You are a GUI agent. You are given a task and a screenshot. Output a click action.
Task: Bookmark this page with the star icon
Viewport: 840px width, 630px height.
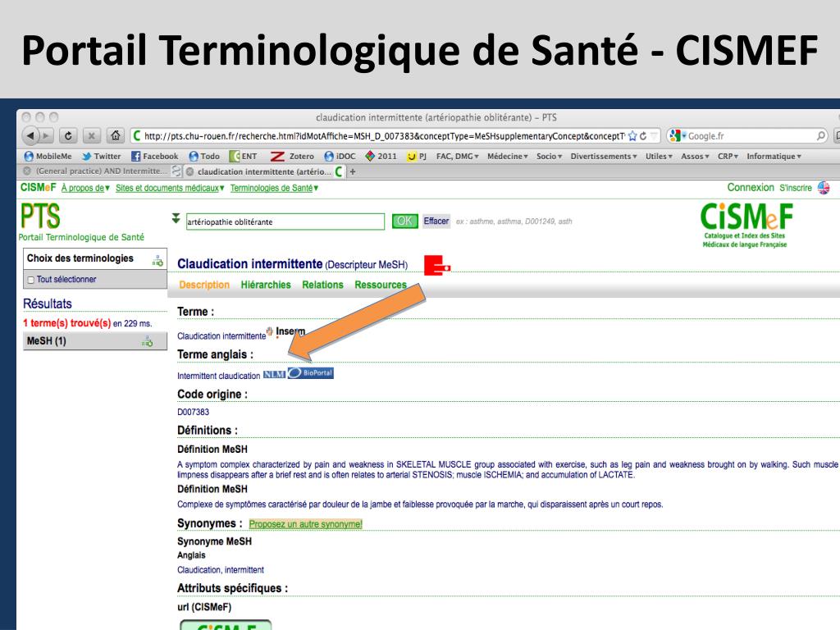click(x=632, y=136)
